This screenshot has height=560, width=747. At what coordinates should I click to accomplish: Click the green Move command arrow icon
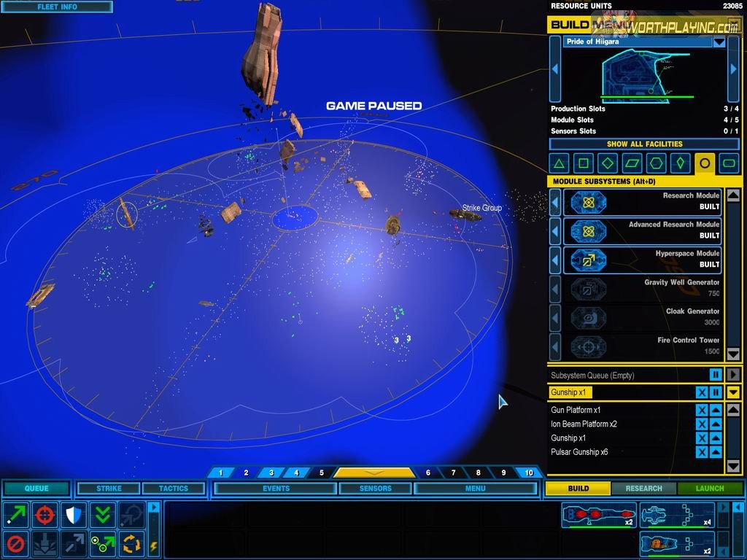coord(16,515)
